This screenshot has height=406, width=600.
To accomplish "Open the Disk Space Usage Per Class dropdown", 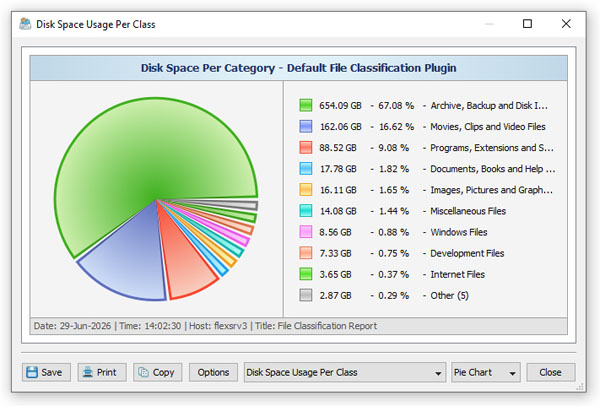I will [x=345, y=372].
